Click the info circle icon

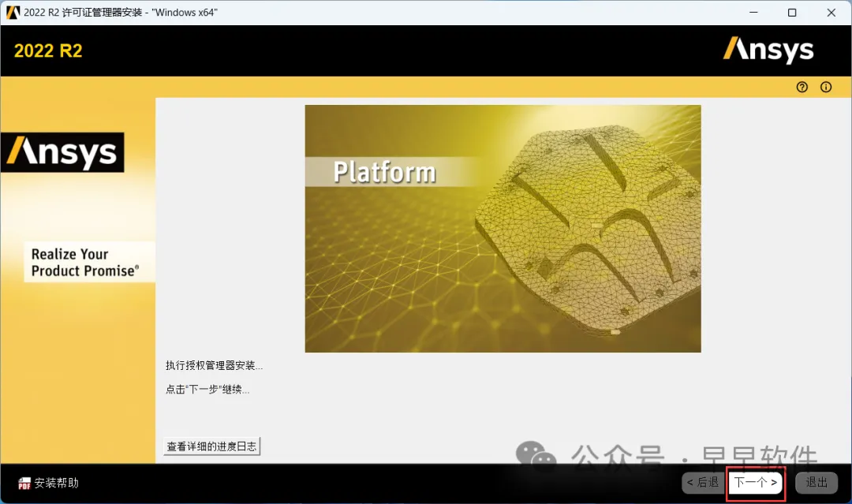[825, 87]
